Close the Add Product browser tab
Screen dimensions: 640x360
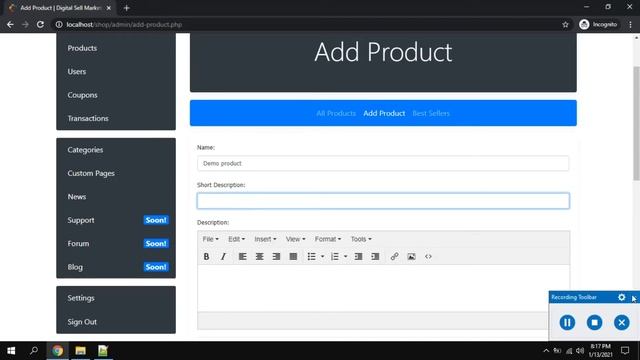(x=109, y=8)
